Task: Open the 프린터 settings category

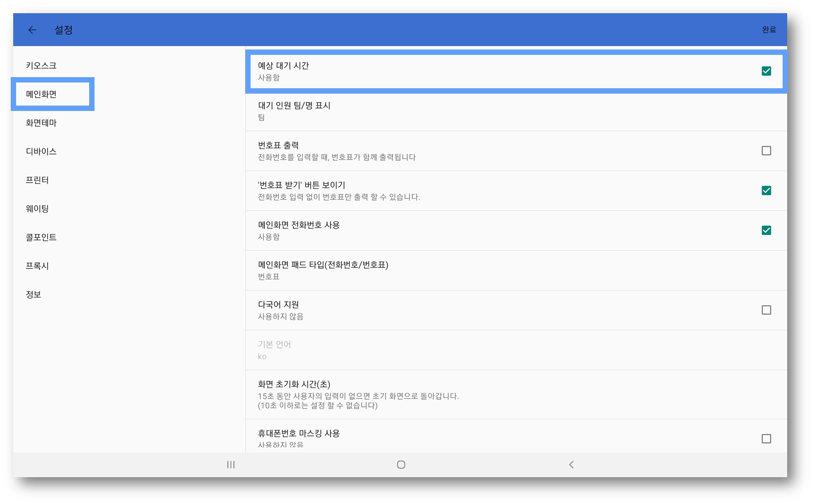Action: click(38, 180)
